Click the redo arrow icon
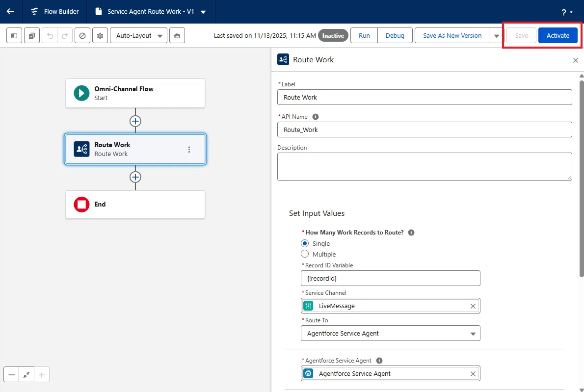The width and height of the screenshot is (584, 392). tap(65, 36)
